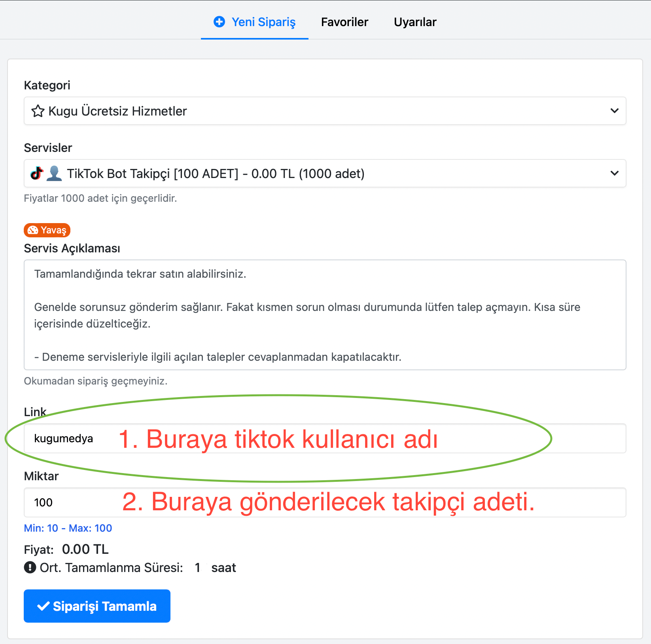Click the speedometer icon in Yavaş badge
651x644 pixels.
click(x=33, y=230)
